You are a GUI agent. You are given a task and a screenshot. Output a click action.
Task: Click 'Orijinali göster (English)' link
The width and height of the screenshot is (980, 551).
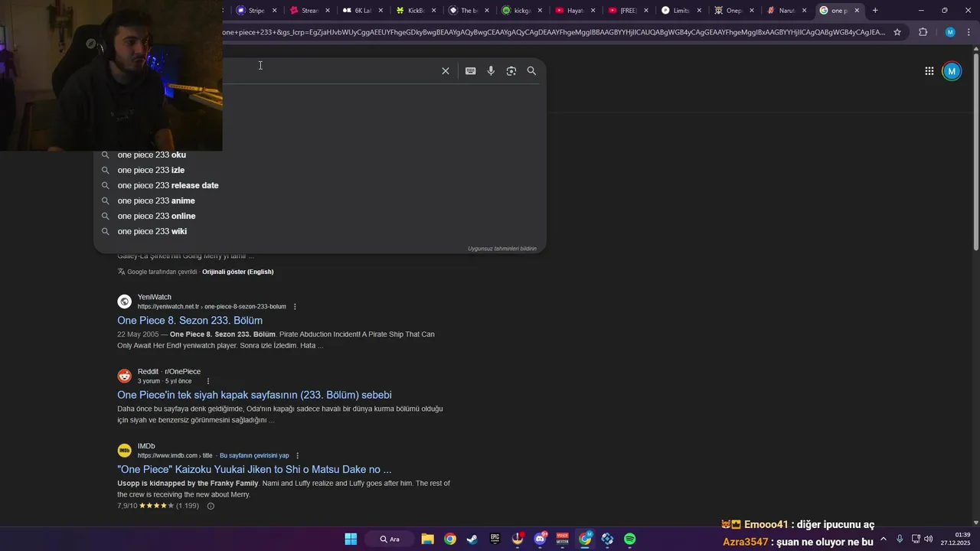(x=237, y=272)
